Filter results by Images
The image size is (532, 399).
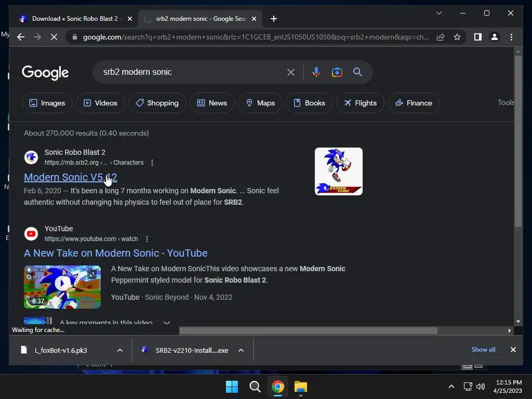47,103
